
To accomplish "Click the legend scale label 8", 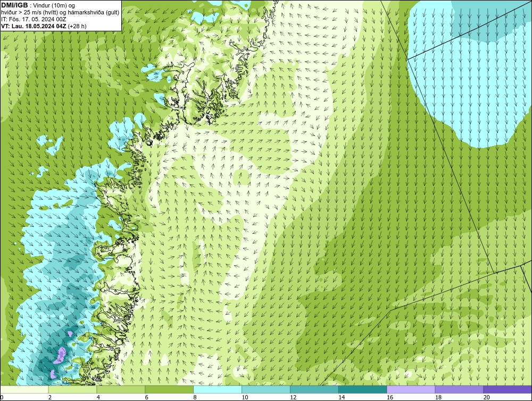I will (x=195, y=397).
